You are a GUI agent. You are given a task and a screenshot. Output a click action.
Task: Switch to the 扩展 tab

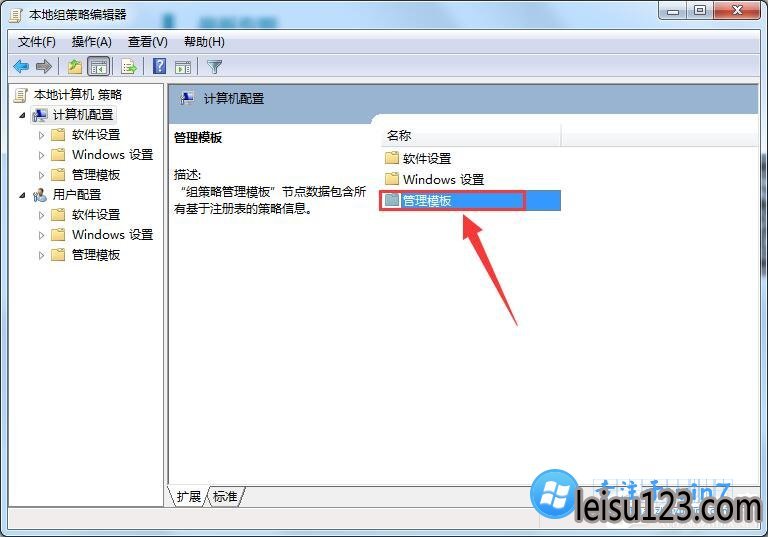[189, 497]
